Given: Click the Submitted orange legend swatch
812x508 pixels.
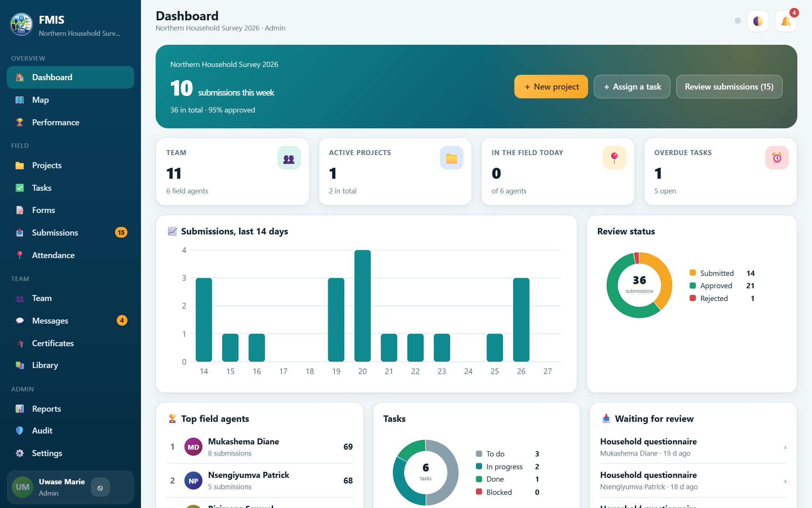Looking at the screenshot, I should (692, 273).
